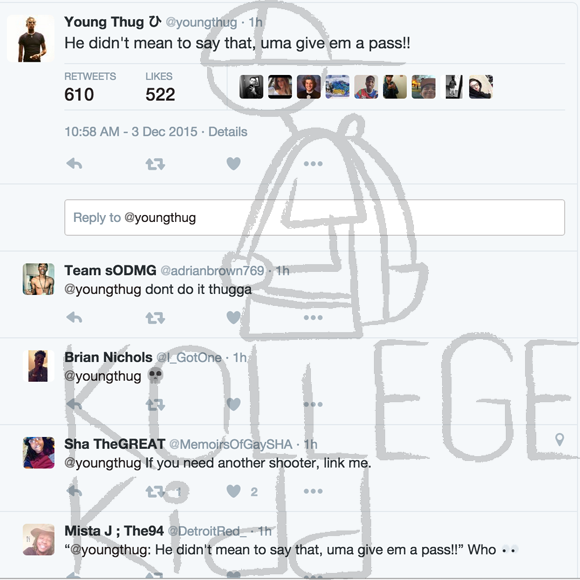This screenshot has height=580, width=580.
Task: Open more options on Brian Nichols reply
Action: (x=313, y=404)
